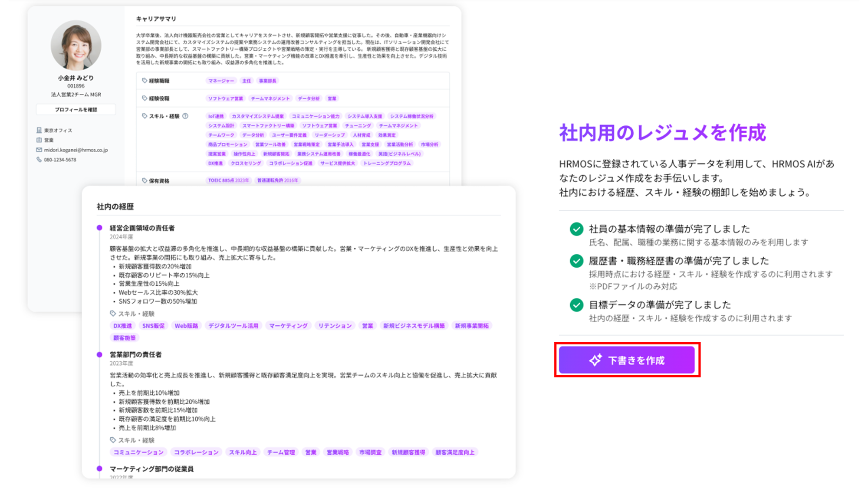Screen dimensions: 868x488
Task: Select the マネージャー tag in 経験職種
Action: coord(221,81)
